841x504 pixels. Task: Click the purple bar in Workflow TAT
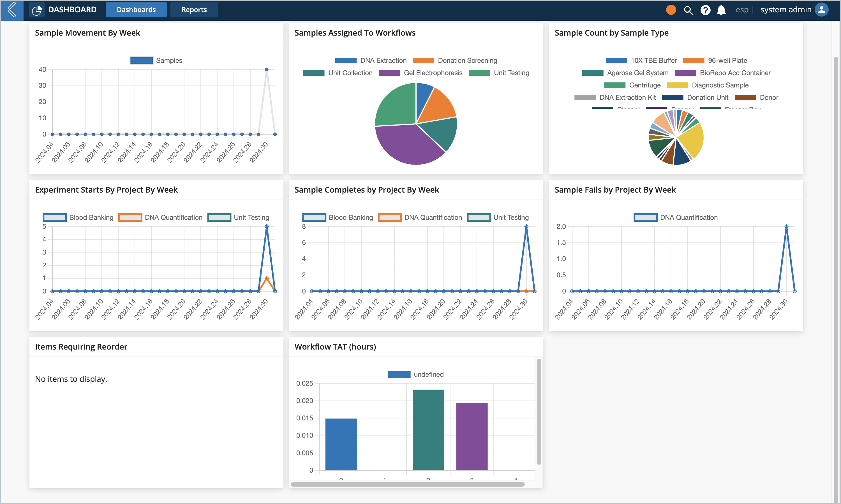[x=472, y=437]
